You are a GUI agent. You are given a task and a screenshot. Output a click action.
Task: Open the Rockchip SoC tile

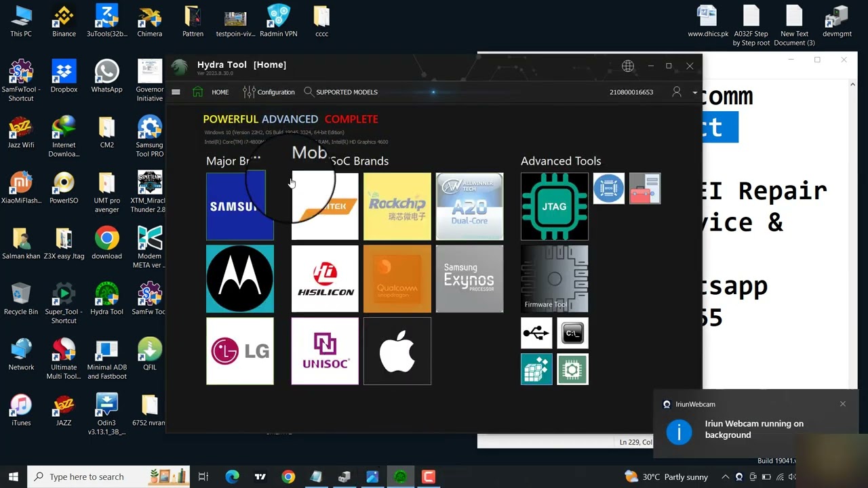(x=397, y=206)
